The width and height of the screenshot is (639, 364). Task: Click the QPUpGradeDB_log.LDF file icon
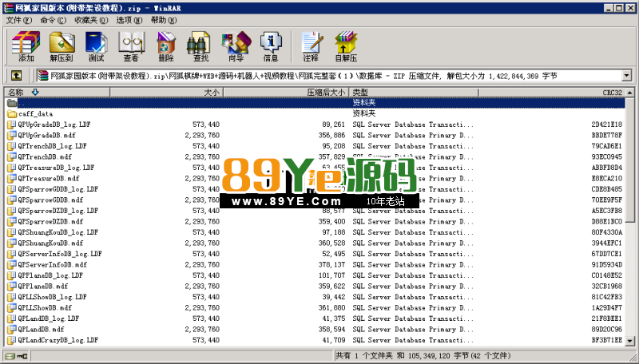pyautogui.click(x=12, y=125)
